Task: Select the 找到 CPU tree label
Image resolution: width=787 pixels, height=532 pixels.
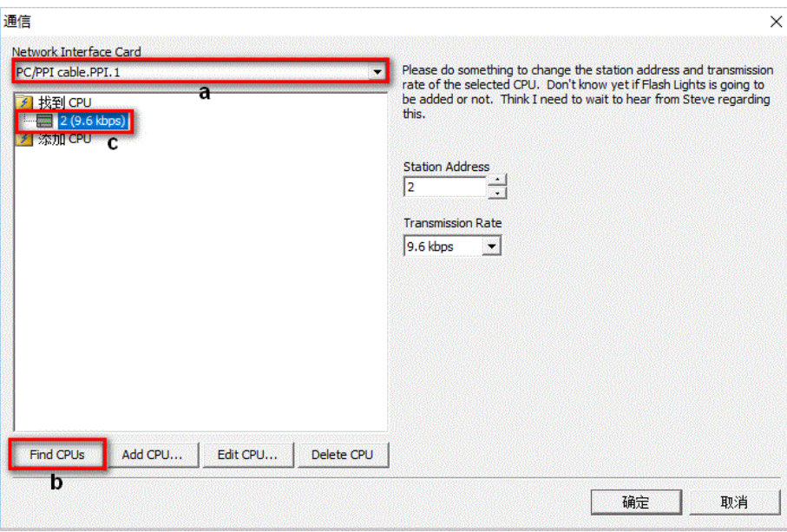Action: (65, 102)
